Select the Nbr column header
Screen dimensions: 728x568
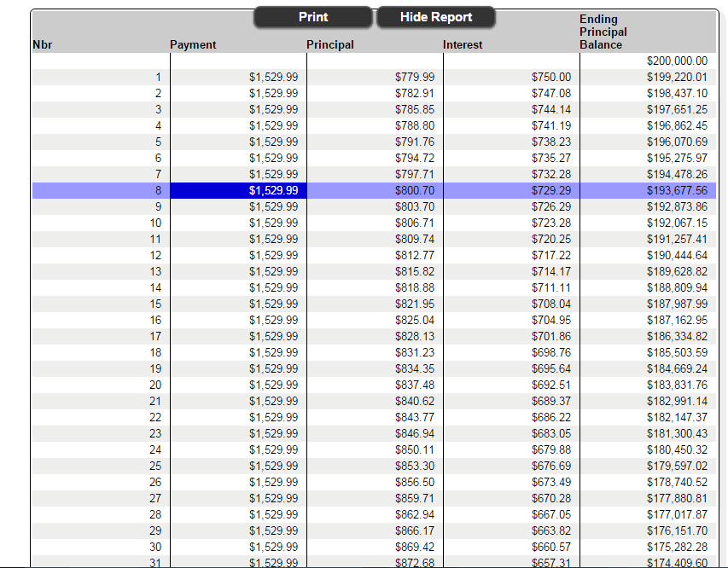43,45
